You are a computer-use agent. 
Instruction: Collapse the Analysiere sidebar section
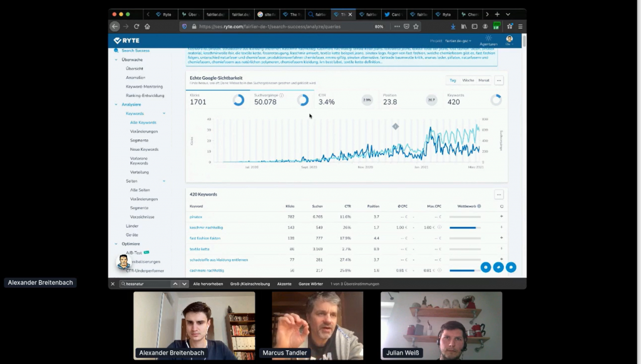click(116, 104)
